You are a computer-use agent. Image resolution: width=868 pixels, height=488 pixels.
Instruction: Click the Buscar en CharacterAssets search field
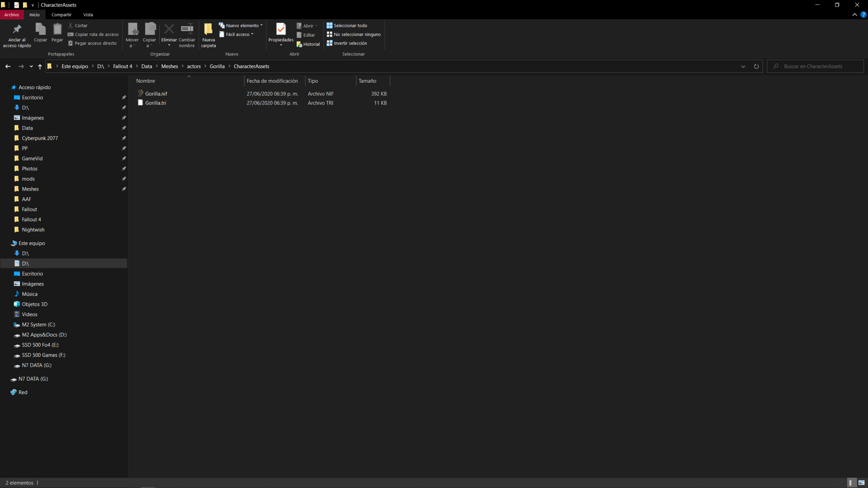click(x=815, y=66)
